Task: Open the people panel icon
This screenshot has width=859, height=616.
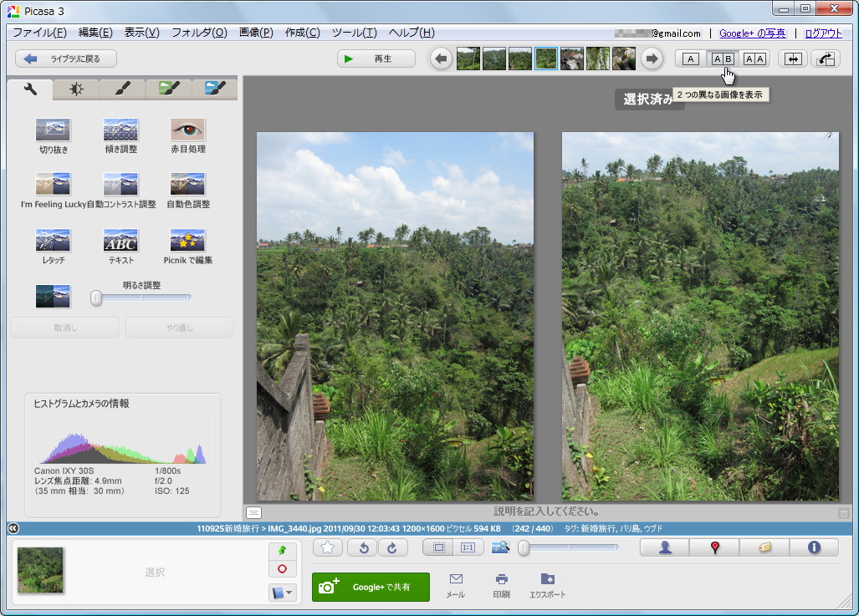Action: [x=665, y=547]
